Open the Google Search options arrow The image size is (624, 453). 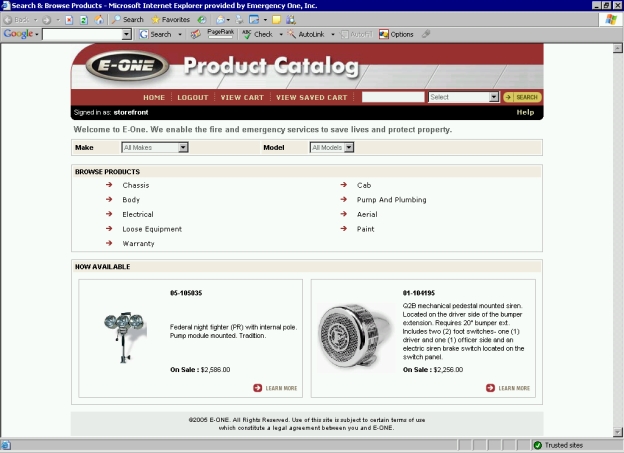tap(180, 34)
